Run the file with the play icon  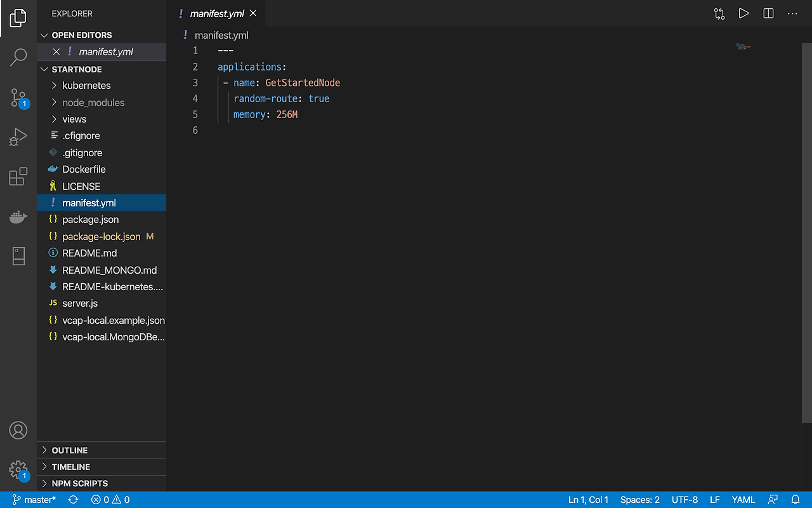click(743, 13)
